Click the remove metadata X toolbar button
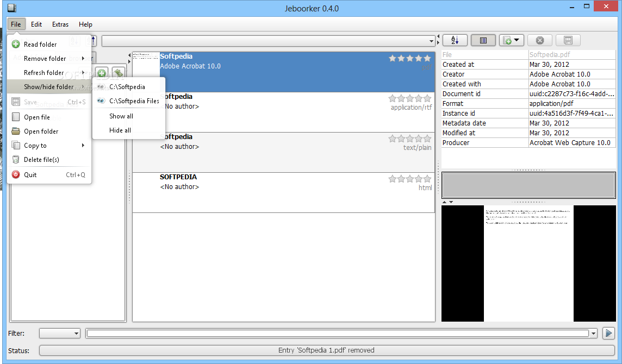The image size is (622, 364). tap(540, 40)
